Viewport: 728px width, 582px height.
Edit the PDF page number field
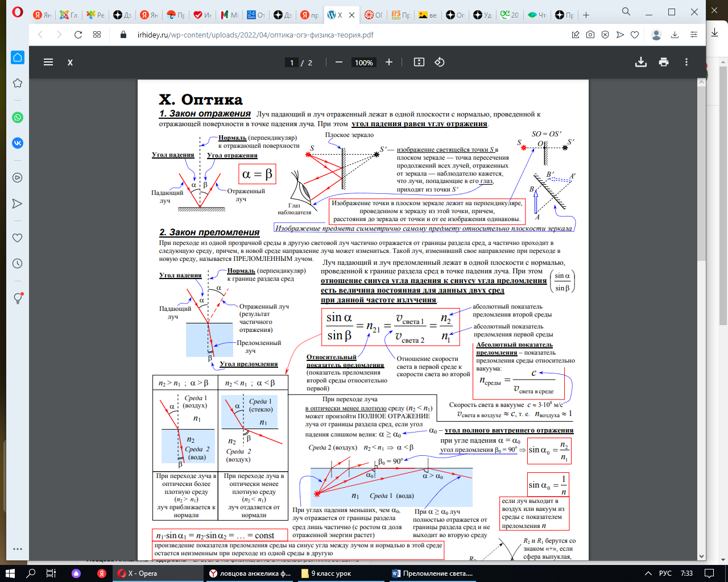[x=292, y=63]
